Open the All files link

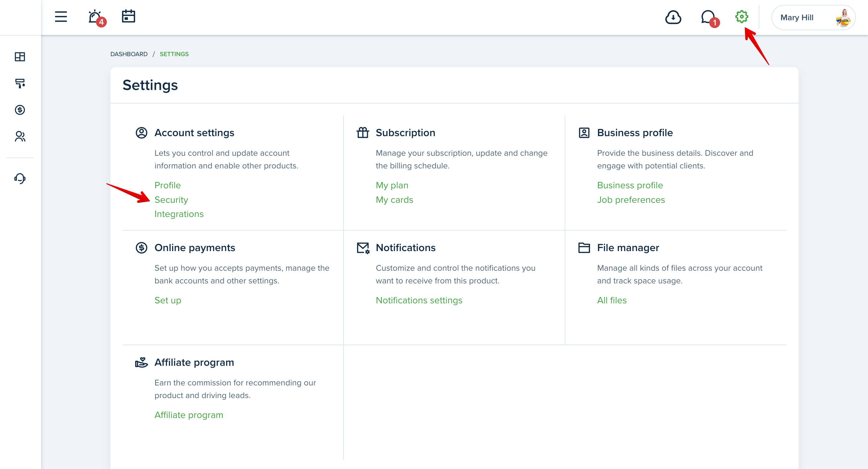pos(611,300)
